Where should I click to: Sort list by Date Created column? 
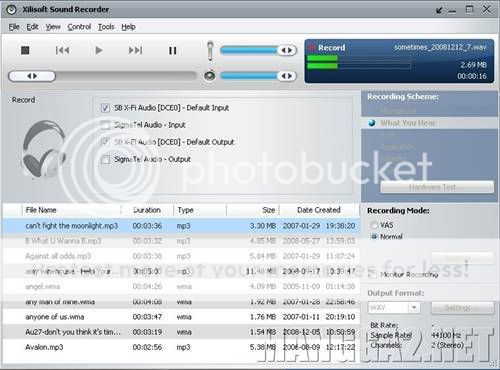pyautogui.click(x=319, y=210)
